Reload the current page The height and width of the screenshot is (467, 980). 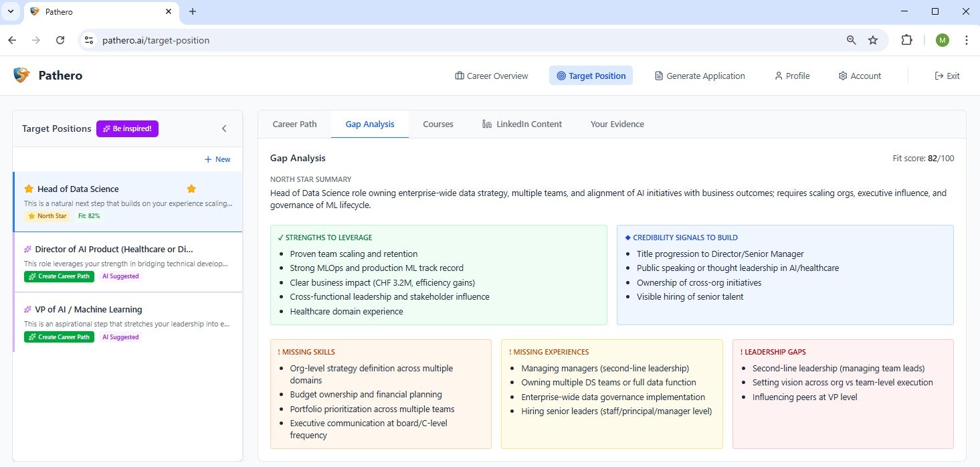coord(60,40)
